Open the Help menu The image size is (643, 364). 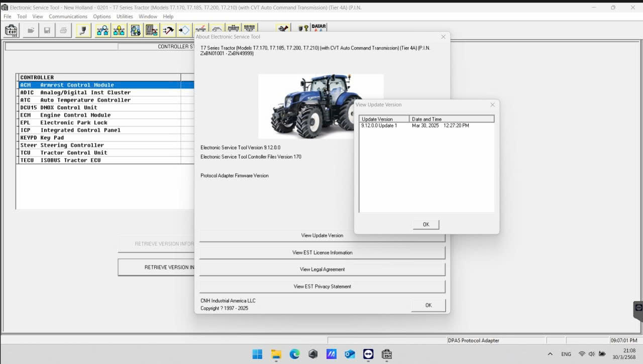(x=168, y=17)
